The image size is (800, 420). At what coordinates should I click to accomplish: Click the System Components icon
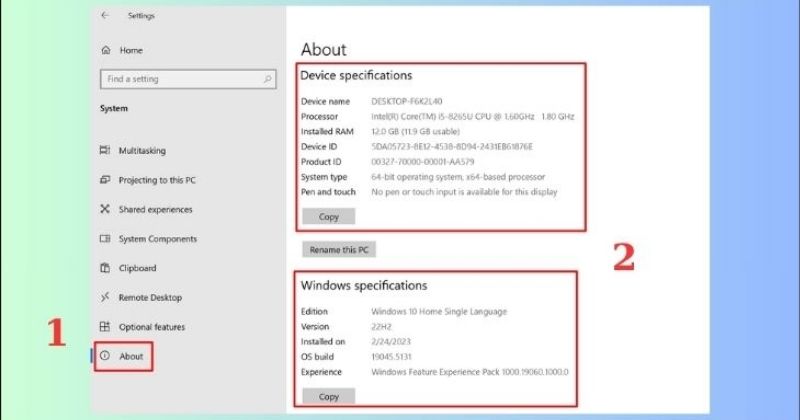click(x=105, y=238)
